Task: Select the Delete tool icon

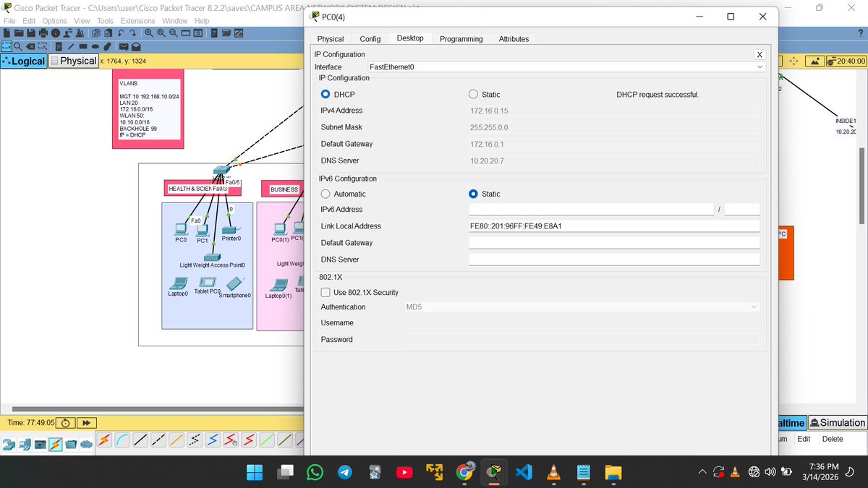Action: pos(30,46)
